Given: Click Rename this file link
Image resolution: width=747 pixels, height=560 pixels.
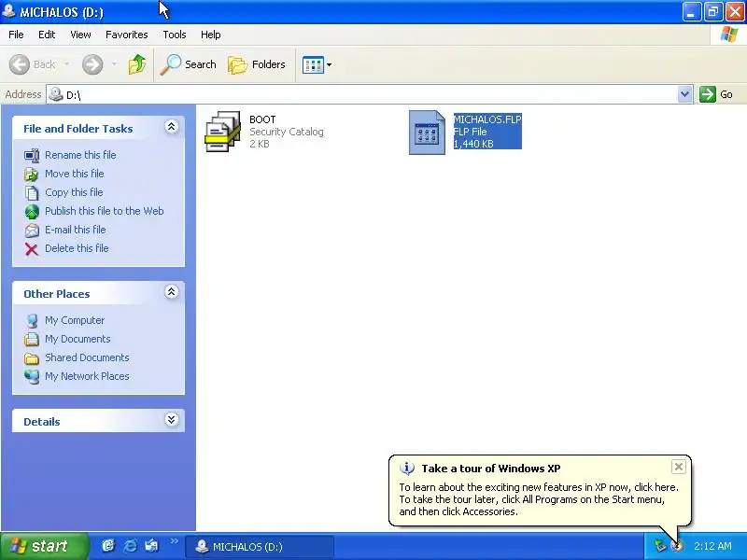Looking at the screenshot, I should pyautogui.click(x=80, y=155).
